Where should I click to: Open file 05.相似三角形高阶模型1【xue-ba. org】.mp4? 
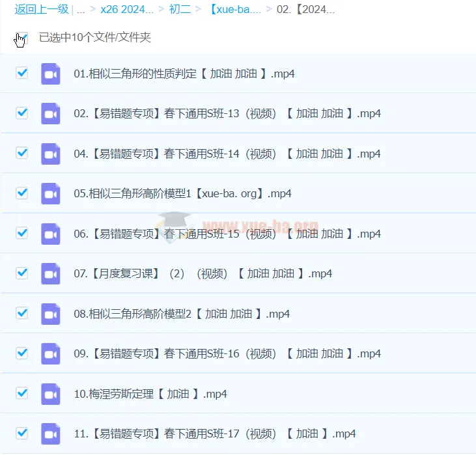pos(182,194)
